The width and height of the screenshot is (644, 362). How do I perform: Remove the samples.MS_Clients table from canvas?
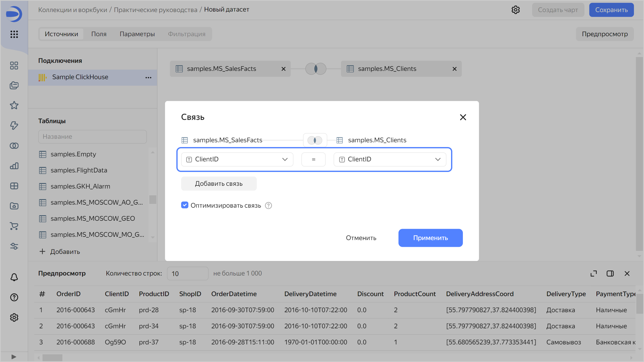pos(454,69)
